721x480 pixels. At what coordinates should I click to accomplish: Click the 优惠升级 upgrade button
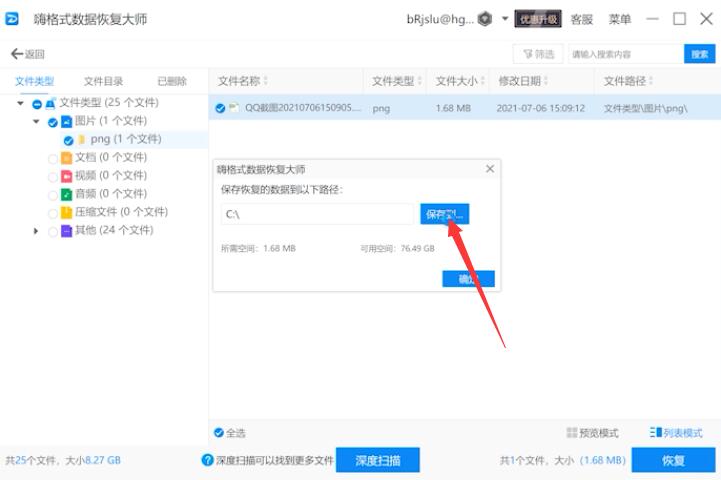tap(538, 19)
